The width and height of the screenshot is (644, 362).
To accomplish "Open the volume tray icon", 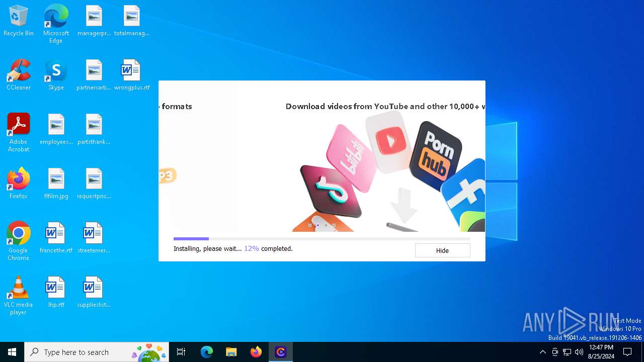I will tap(579, 352).
